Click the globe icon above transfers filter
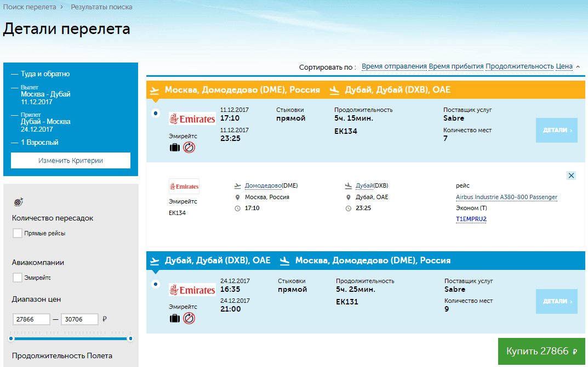The width and height of the screenshot is (588, 367). click(18, 202)
